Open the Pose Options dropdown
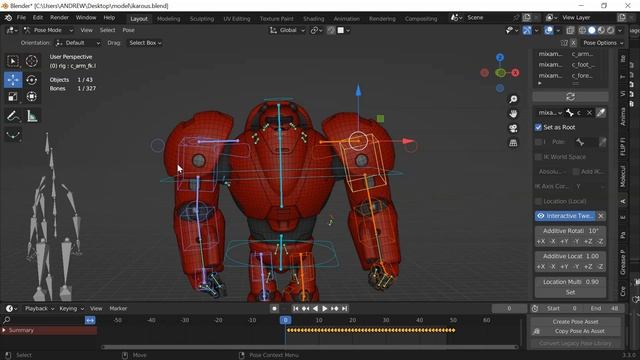640x360 pixels. [603, 43]
